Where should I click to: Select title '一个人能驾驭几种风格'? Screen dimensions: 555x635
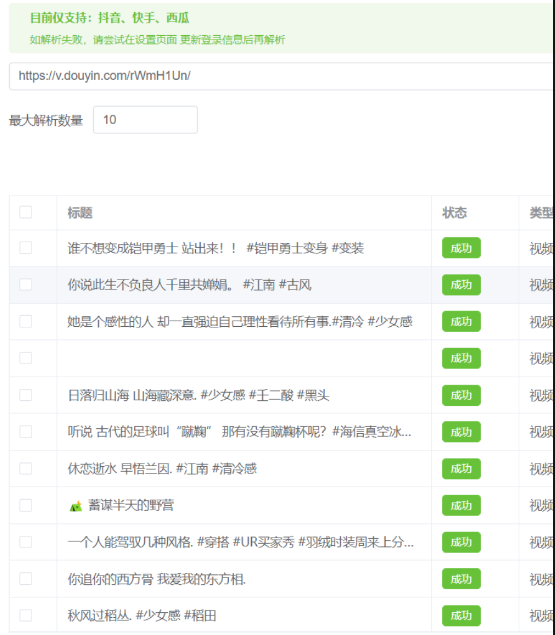[241, 542]
